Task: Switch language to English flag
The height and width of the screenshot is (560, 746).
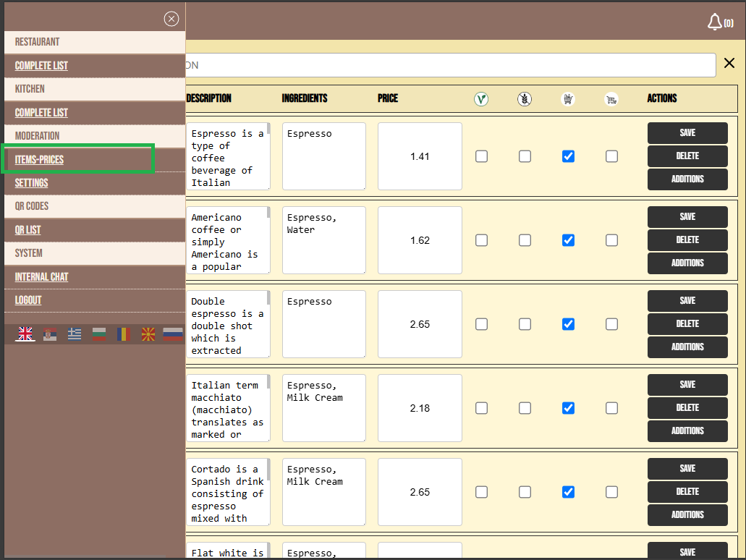Action: tap(25, 334)
